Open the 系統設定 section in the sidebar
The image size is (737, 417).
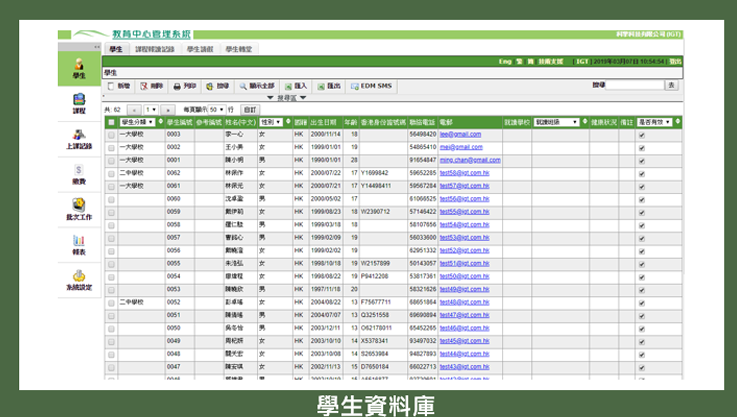(79, 281)
